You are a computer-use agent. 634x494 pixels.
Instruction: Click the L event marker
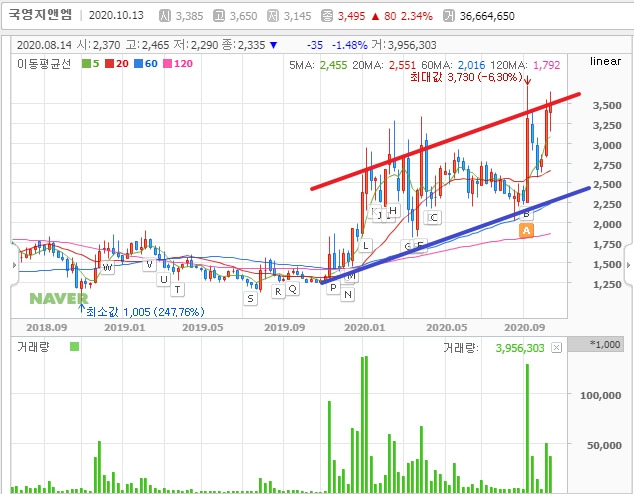pos(366,245)
